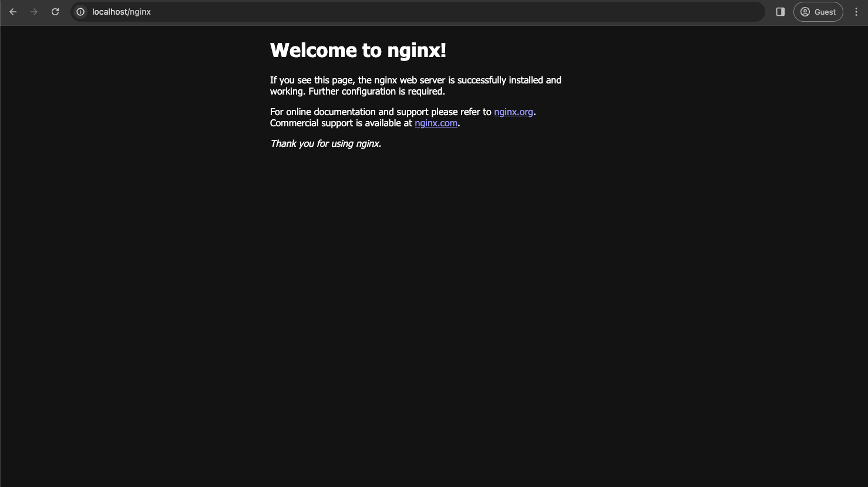Reload the localhost/nginx page
868x487 pixels.
(x=55, y=12)
